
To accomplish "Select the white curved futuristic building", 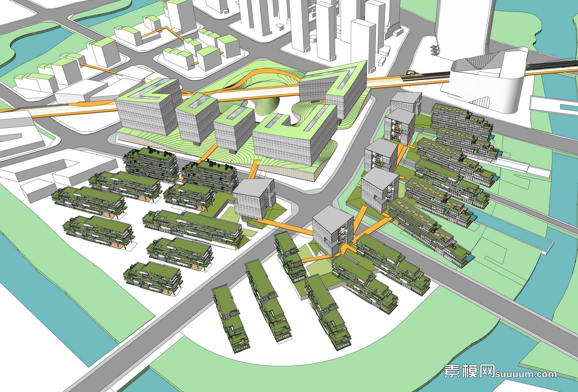I will (487, 80).
